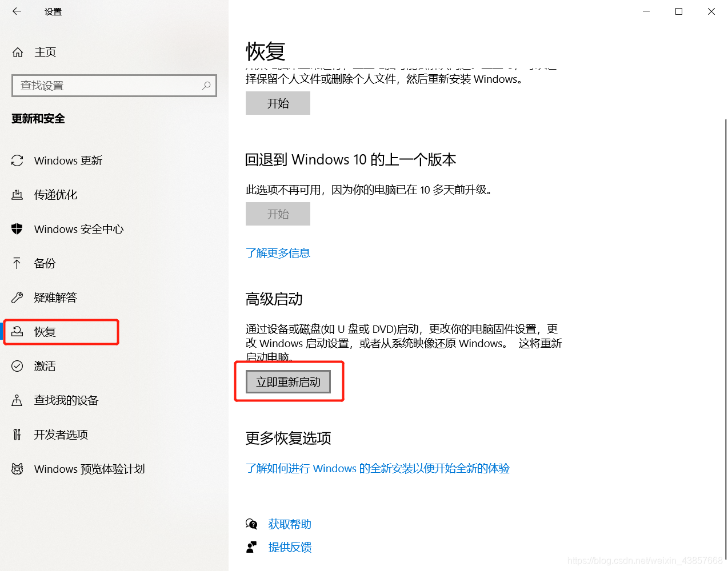Click the 提供反馈 person icon
This screenshot has height=571, width=728.
pyautogui.click(x=251, y=546)
